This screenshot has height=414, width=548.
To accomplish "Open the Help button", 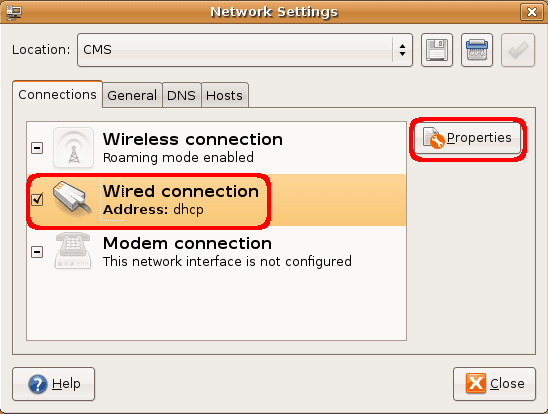I will [x=53, y=384].
